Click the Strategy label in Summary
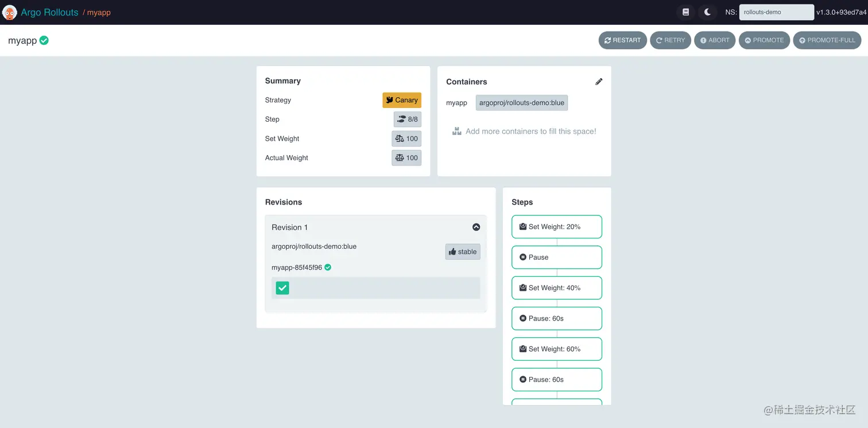The image size is (868, 428). click(x=278, y=100)
